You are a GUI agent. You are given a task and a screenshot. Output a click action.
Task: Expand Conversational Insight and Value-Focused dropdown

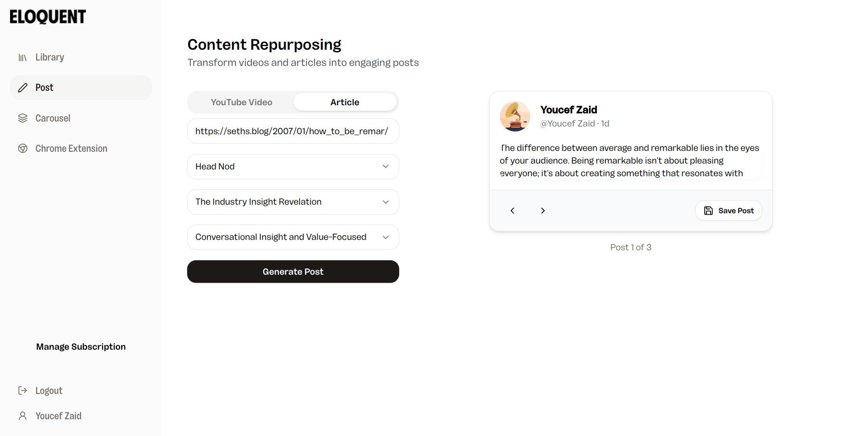point(293,237)
